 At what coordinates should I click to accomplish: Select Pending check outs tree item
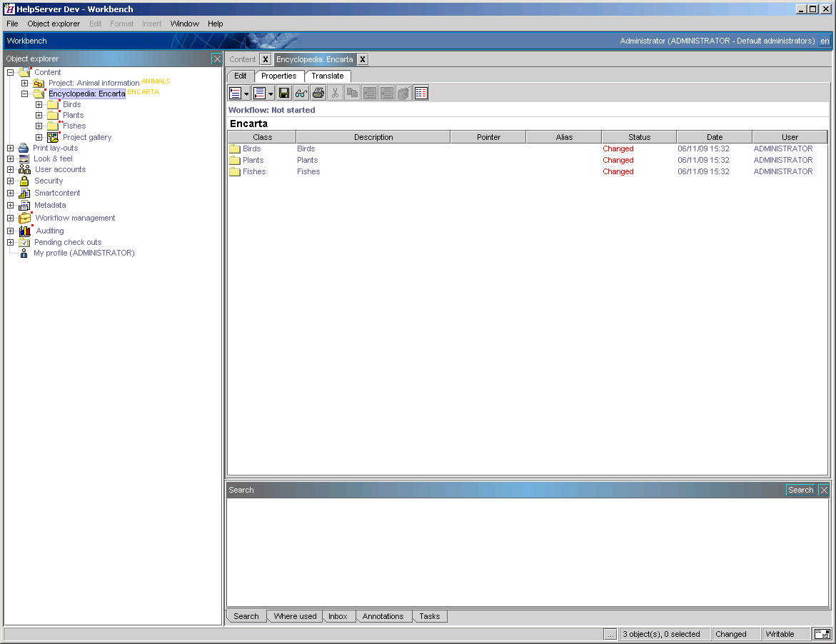68,242
